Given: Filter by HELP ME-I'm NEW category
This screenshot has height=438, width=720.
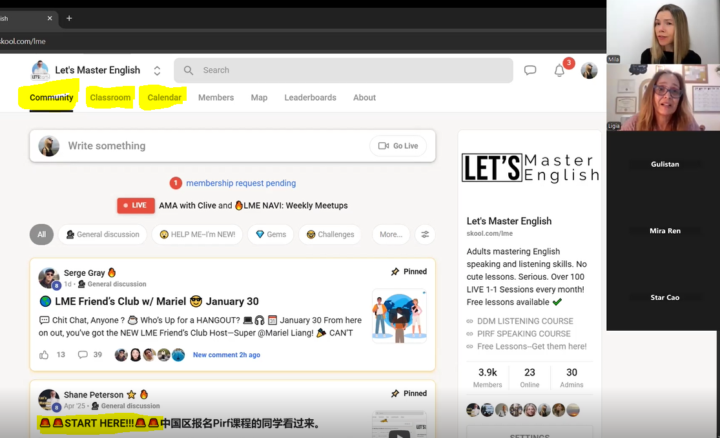Looking at the screenshot, I should click(197, 234).
